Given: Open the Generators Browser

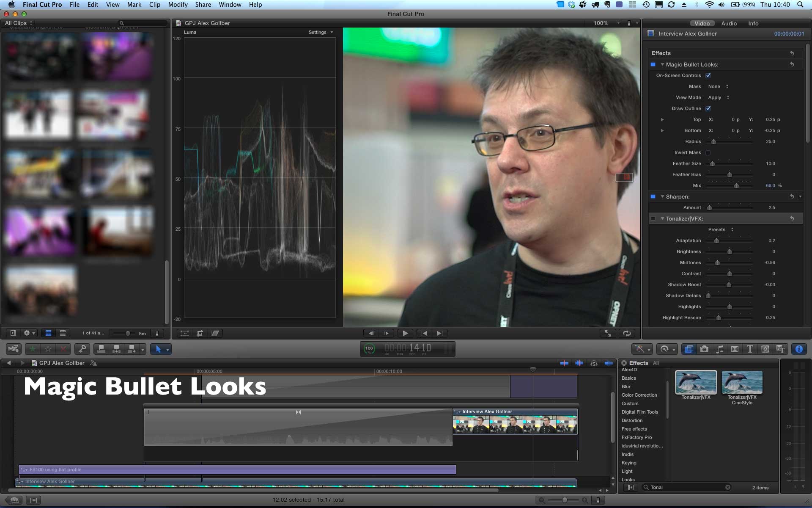Looking at the screenshot, I should coord(765,349).
